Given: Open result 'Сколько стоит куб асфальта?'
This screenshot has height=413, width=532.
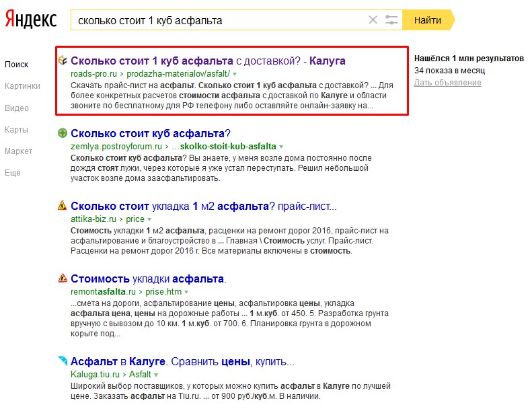Looking at the screenshot, I should [151, 133].
